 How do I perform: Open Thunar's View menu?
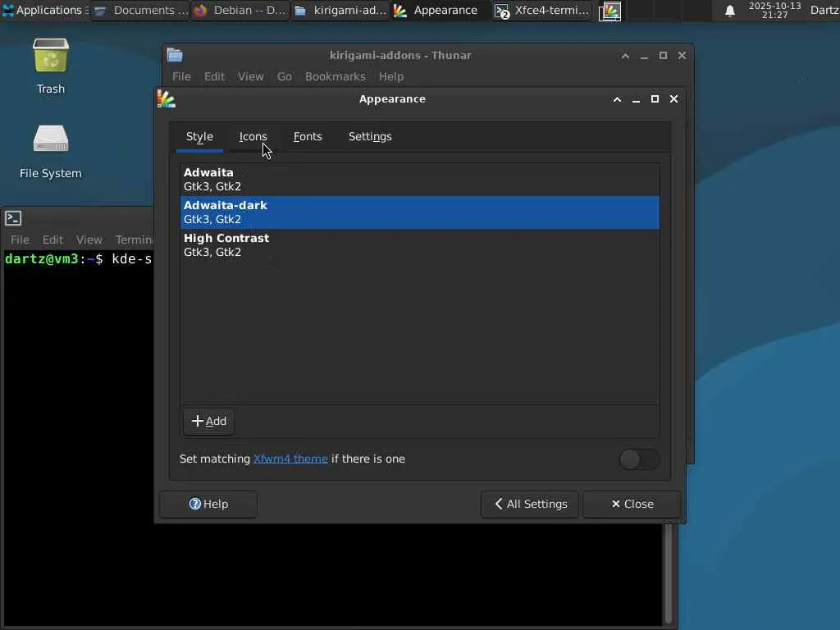click(251, 76)
